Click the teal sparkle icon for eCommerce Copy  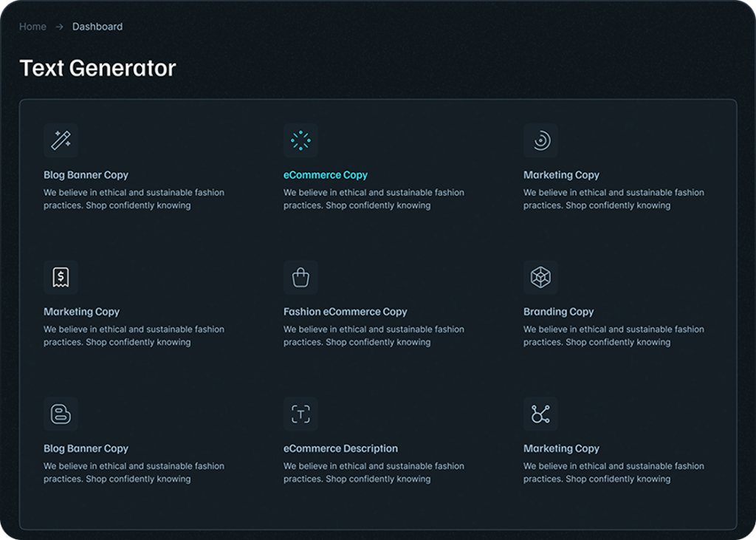(300, 140)
